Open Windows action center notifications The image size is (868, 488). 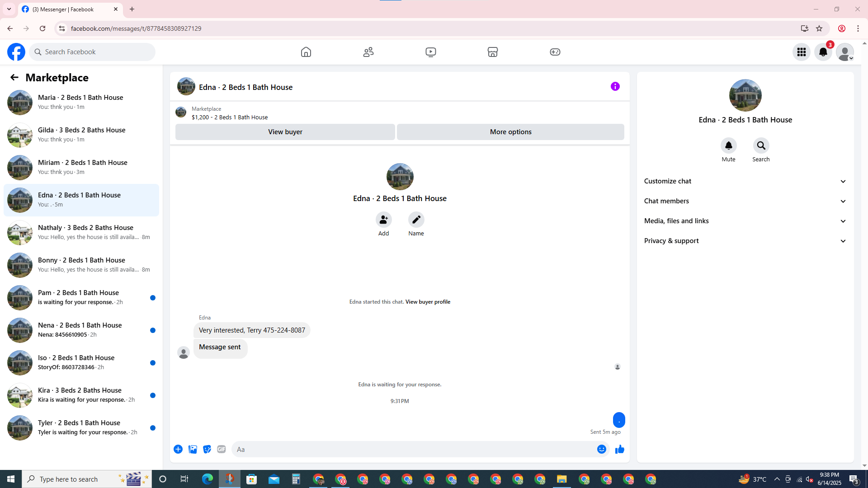pyautogui.click(x=854, y=479)
